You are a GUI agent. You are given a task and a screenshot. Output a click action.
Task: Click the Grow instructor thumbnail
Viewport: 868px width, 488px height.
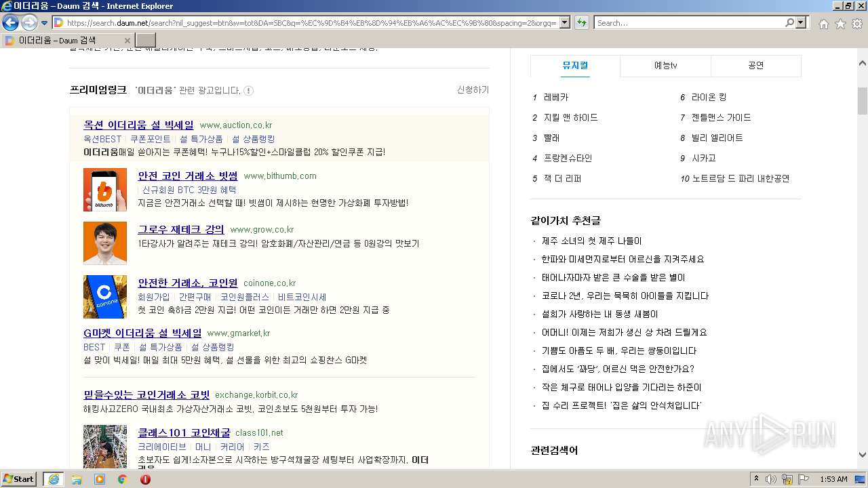(105, 243)
